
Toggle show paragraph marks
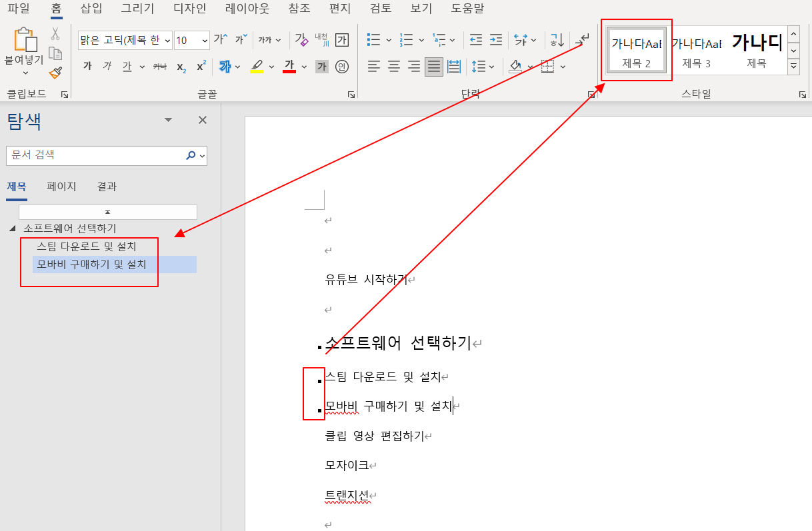pyautogui.click(x=583, y=40)
